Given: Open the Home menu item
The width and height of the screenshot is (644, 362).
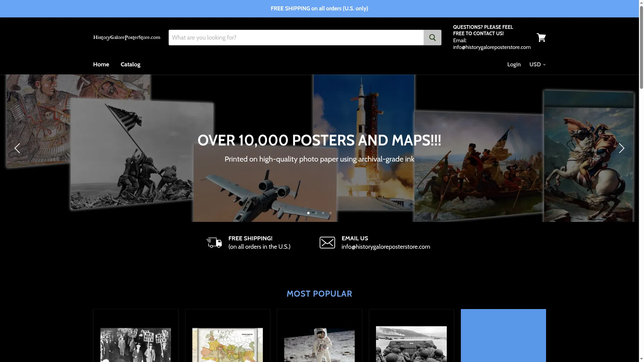Looking at the screenshot, I should pyautogui.click(x=101, y=64).
